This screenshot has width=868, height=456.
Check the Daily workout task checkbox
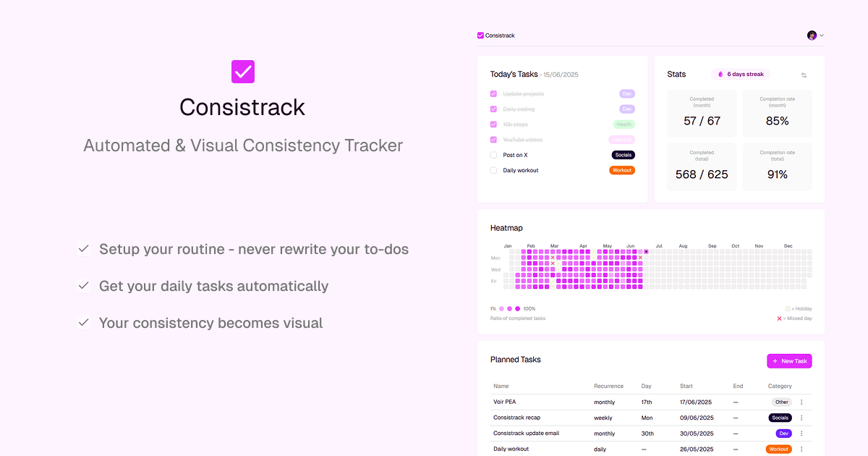(493, 171)
